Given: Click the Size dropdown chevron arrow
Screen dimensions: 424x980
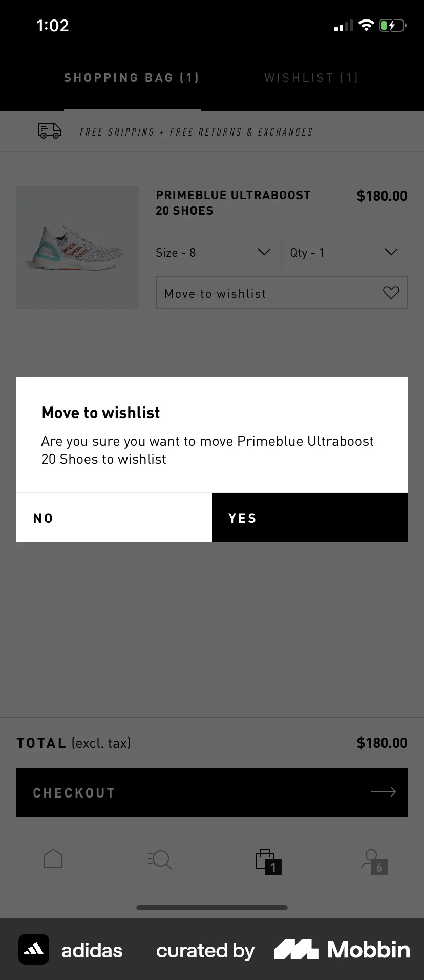Looking at the screenshot, I should (x=264, y=252).
